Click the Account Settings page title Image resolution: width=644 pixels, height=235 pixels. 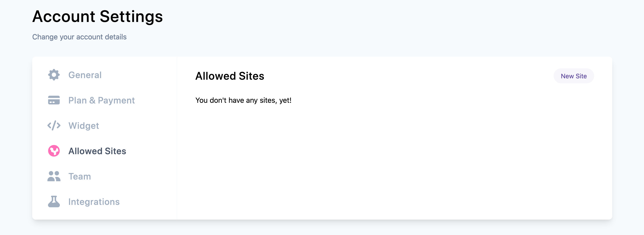(x=97, y=17)
